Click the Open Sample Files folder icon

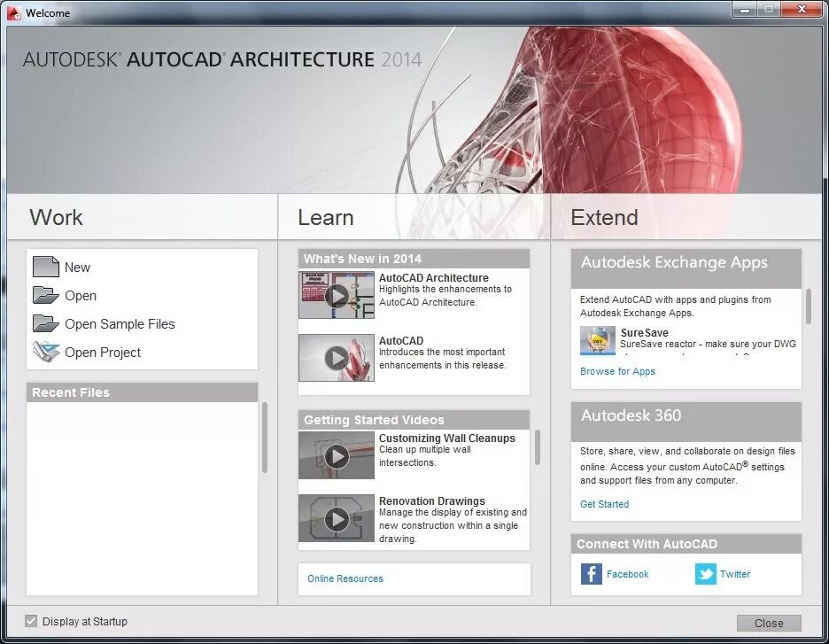pyautogui.click(x=45, y=323)
